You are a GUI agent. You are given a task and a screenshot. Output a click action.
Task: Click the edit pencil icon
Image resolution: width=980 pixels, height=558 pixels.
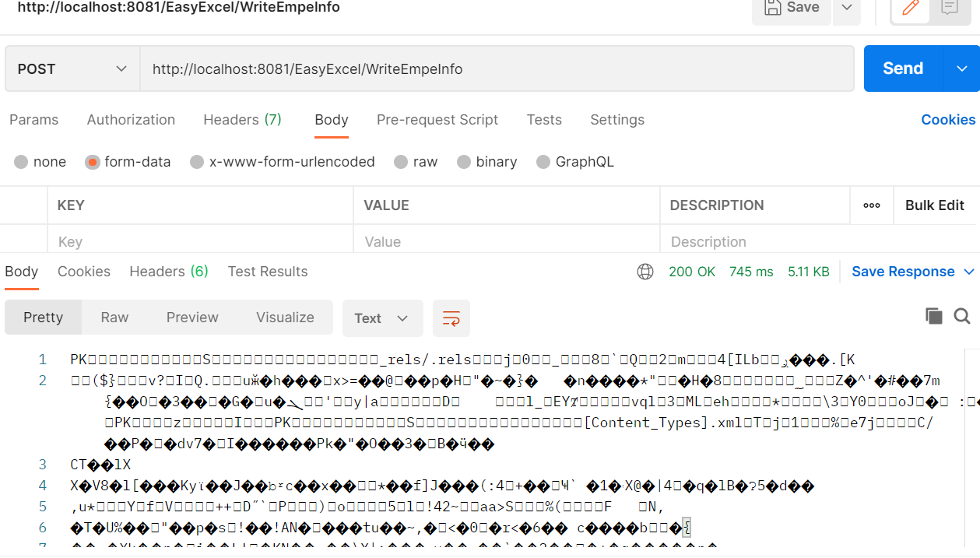(910, 8)
